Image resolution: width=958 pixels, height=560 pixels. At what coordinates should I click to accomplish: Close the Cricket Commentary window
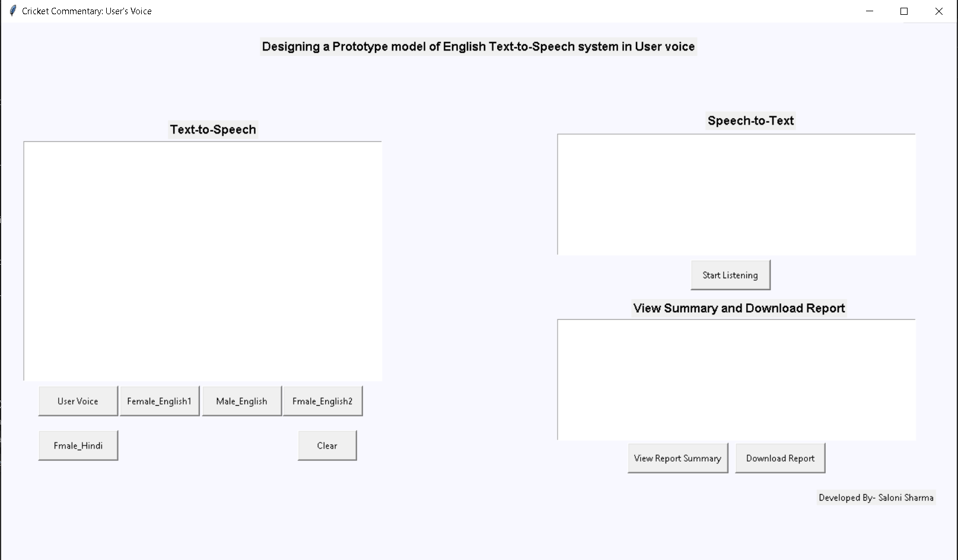[938, 11]
